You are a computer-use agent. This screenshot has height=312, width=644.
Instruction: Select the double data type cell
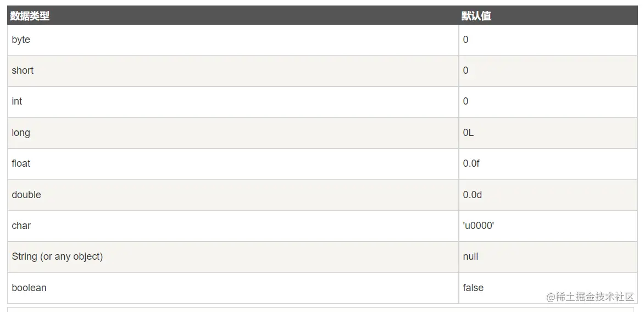26,195
